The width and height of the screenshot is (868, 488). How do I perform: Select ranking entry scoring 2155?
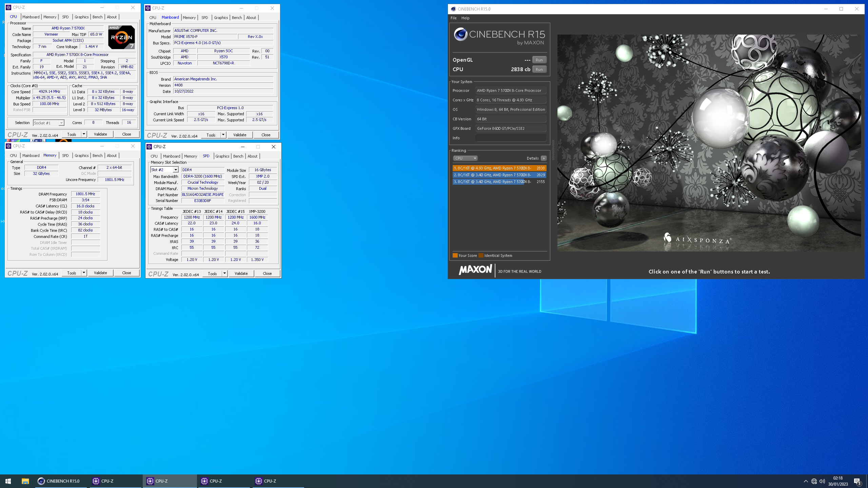coord(499,182)
